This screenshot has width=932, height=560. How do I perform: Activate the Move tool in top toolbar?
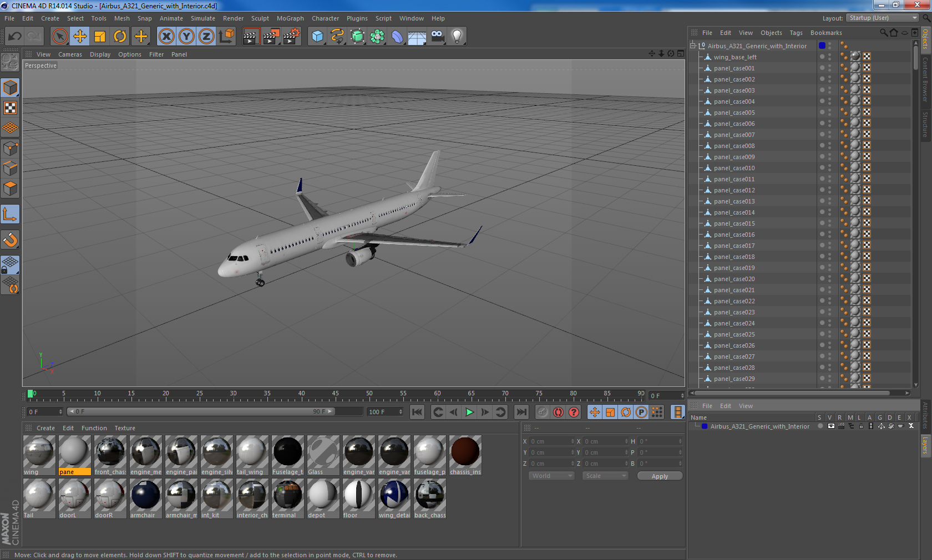80,37
